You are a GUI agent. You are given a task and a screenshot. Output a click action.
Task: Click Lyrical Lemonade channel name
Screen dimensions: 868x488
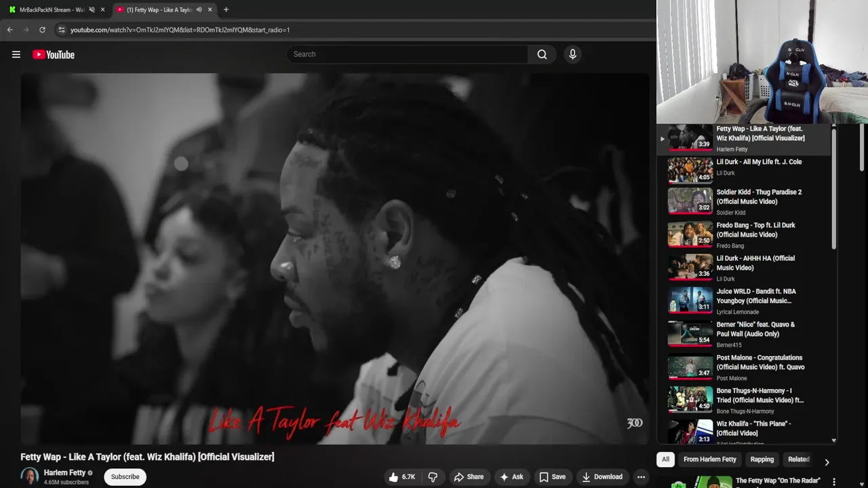738,312
